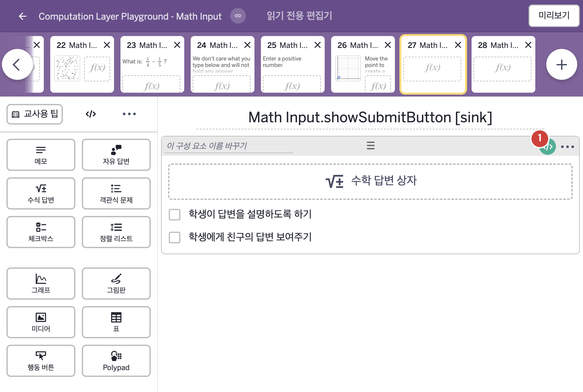Enable 학생에게 친구의 답변 보여주기 checkbox
583x392 pixels.
coord(175,238)
